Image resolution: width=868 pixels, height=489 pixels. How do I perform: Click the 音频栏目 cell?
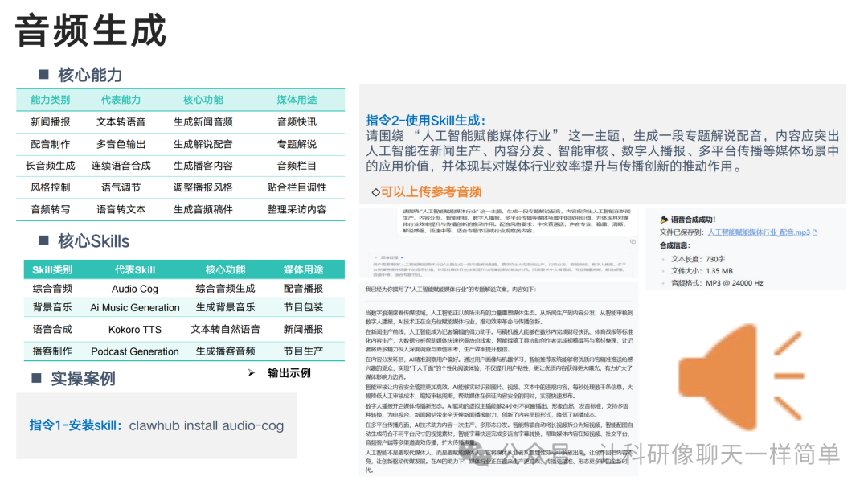pos(297,166)
